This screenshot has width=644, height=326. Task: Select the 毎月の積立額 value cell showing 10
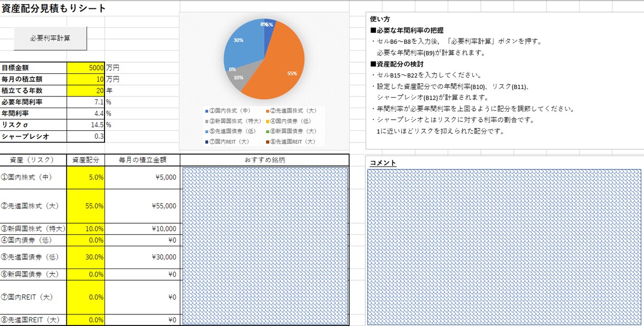click(86, 79)
